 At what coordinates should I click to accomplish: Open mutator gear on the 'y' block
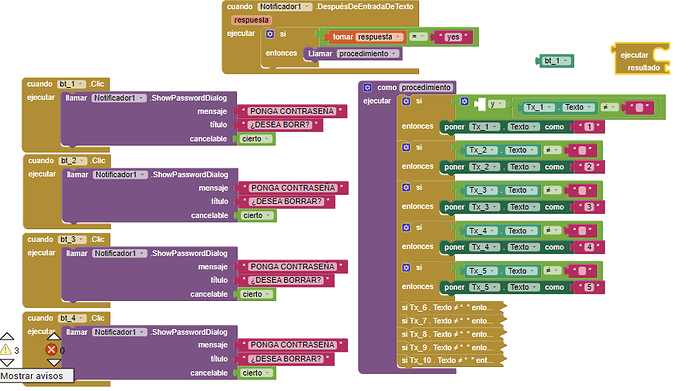464,102
